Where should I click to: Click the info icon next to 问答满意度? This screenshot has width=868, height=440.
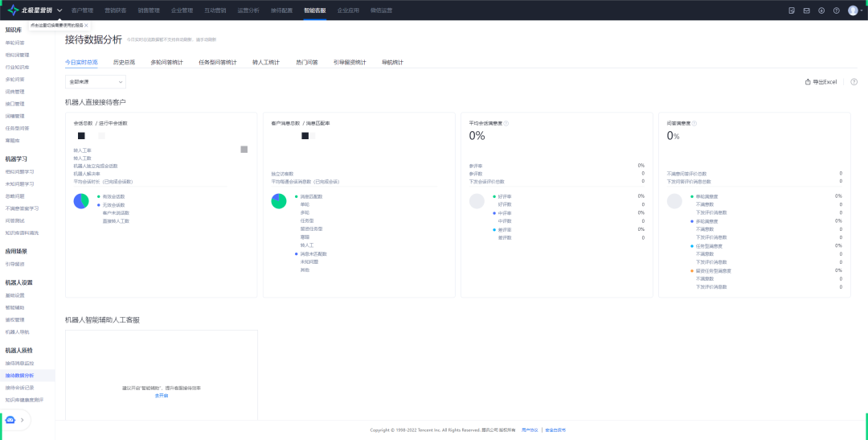[694, 124]
